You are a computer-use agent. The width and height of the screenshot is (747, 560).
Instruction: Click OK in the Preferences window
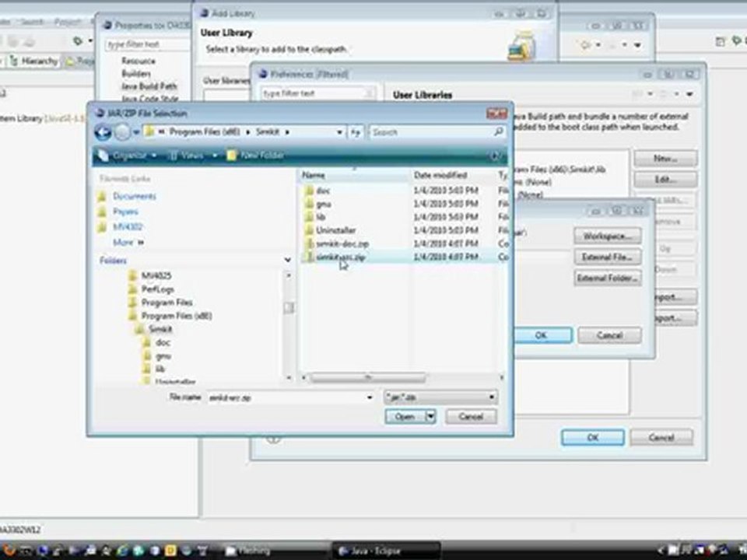tap(593, 438)
